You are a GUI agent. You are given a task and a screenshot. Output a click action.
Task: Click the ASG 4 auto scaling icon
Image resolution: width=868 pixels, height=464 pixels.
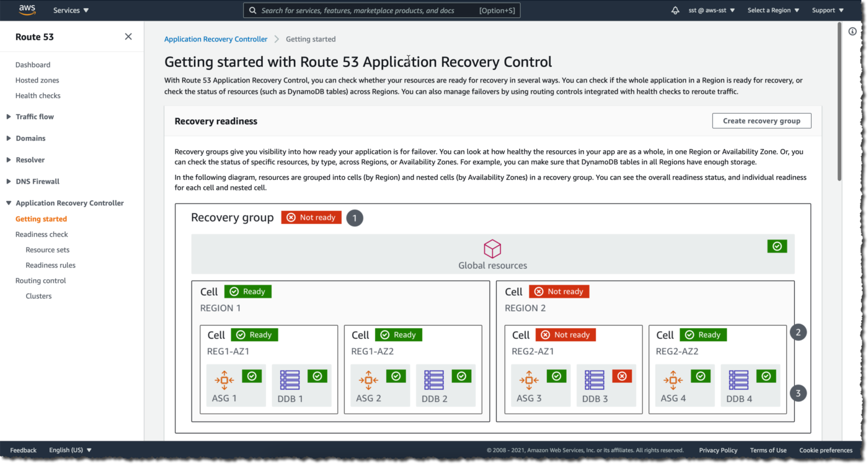(673, 380)
